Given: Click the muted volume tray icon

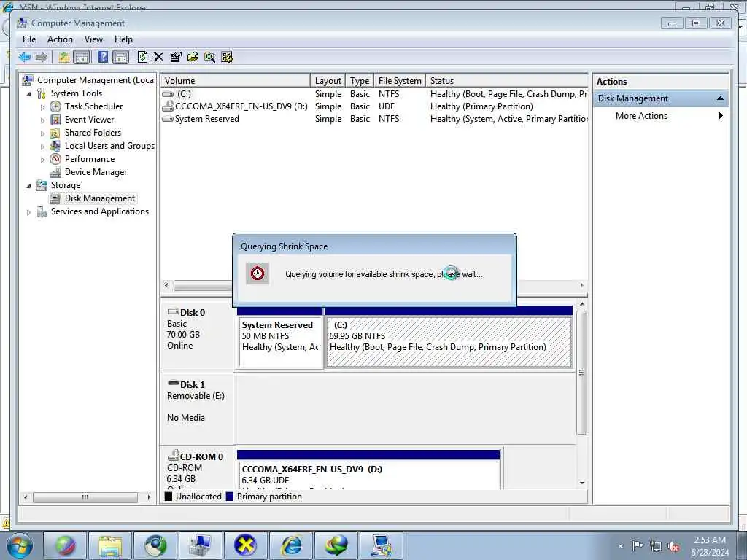Looking at the screenshot, I should coord(674,547).
